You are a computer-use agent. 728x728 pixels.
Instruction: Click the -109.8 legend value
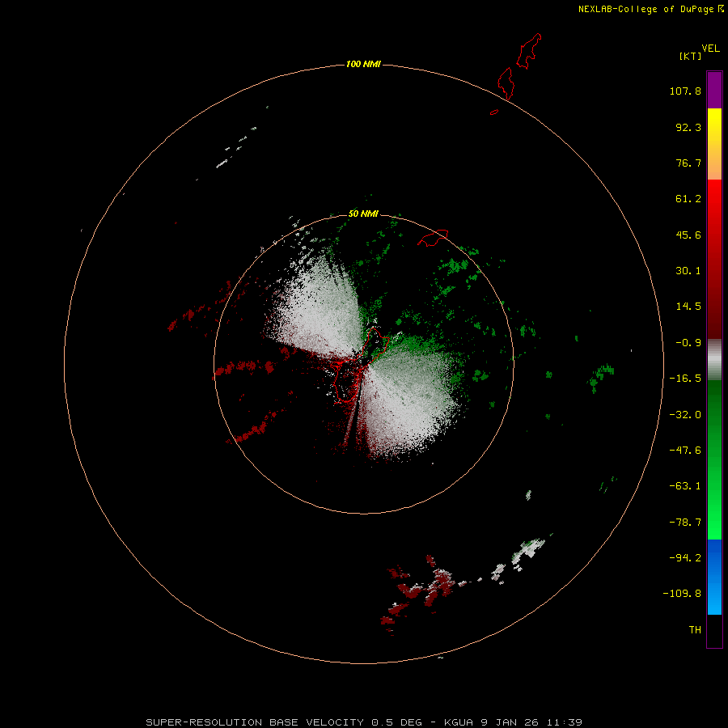(x=682, y=594)
